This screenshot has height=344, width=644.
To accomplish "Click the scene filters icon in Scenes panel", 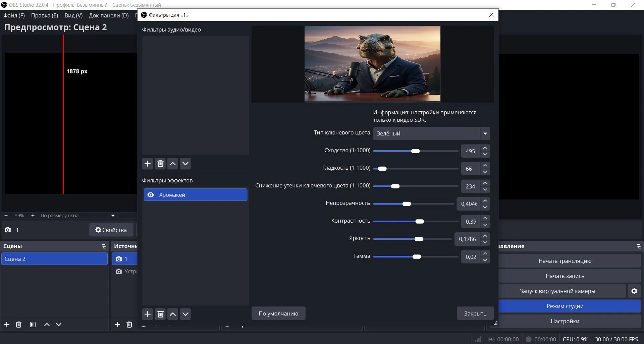I will (33, 325).
